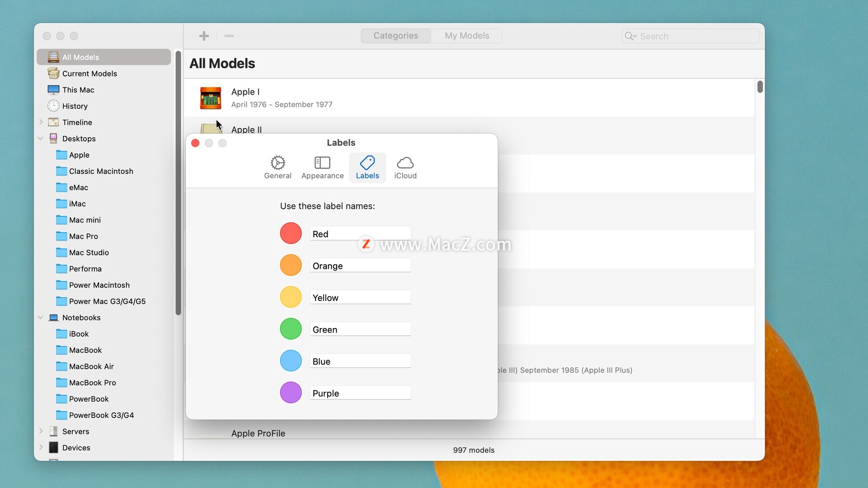Edit the Yellow label name field
This screenshot has width=868, height=488.
tap(360, 297)
